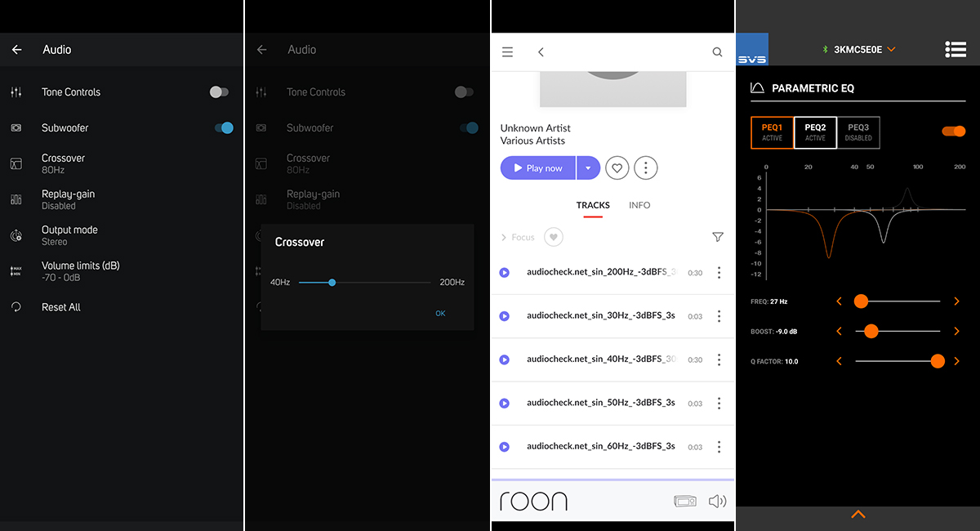Click the Play now button
Viewport: 980px width, 531px height.
[538, 168]
